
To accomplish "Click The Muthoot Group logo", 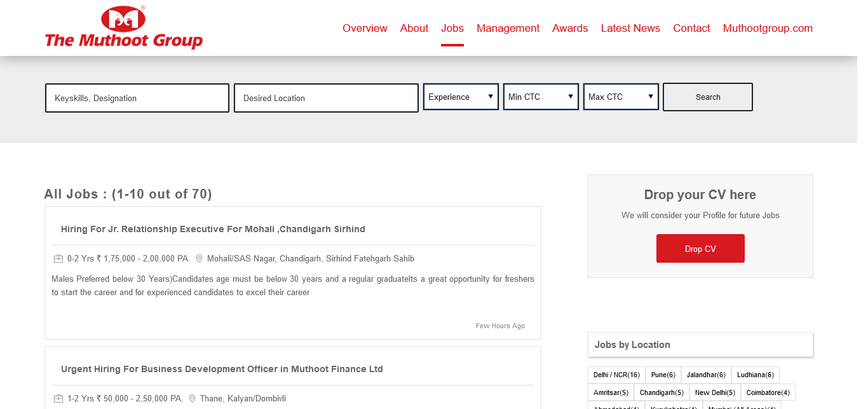I will (x=124, y=28).
